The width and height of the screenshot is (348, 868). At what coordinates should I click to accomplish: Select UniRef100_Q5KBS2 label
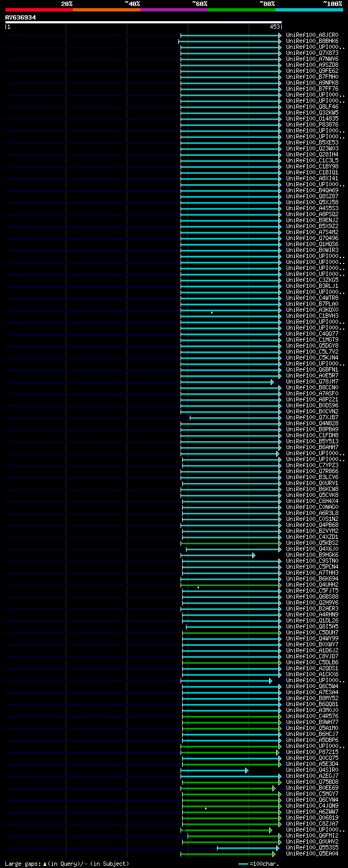[x=312, y=543]
